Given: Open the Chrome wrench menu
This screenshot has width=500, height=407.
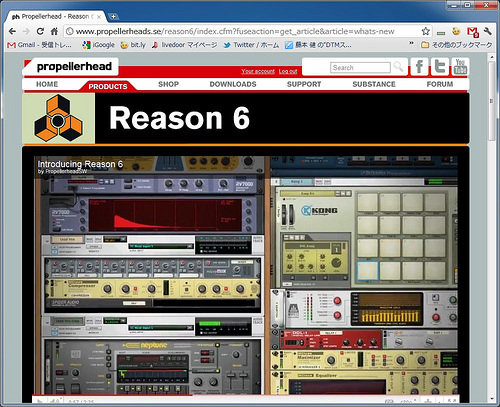Looking at the screenshot, I should [488, 32].
